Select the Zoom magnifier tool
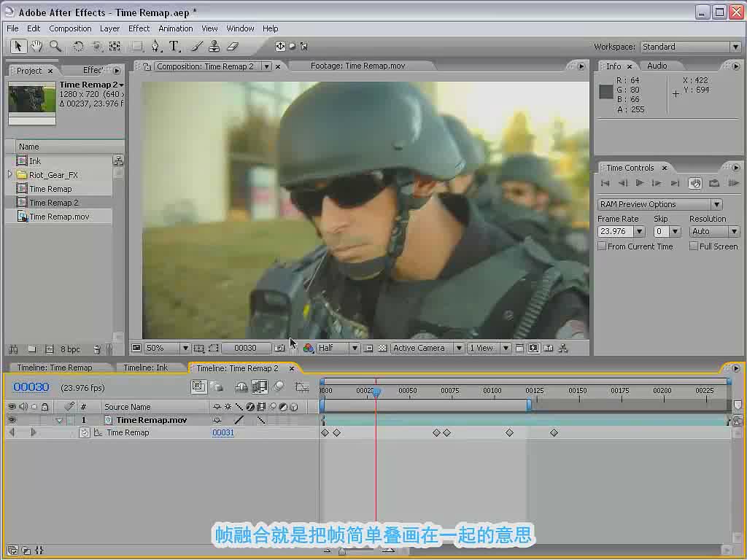Image resolution: width=747 pixels, height=560 pixels. 55,46
